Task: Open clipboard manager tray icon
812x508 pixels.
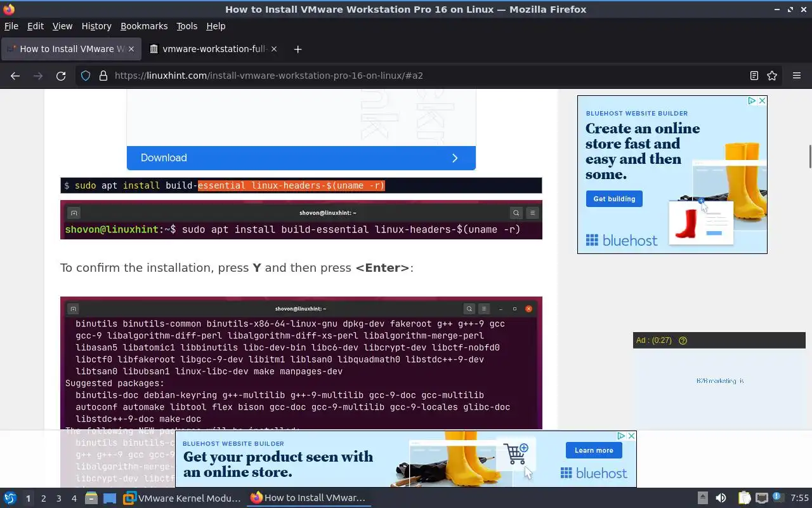Action: tap(744, 498)
